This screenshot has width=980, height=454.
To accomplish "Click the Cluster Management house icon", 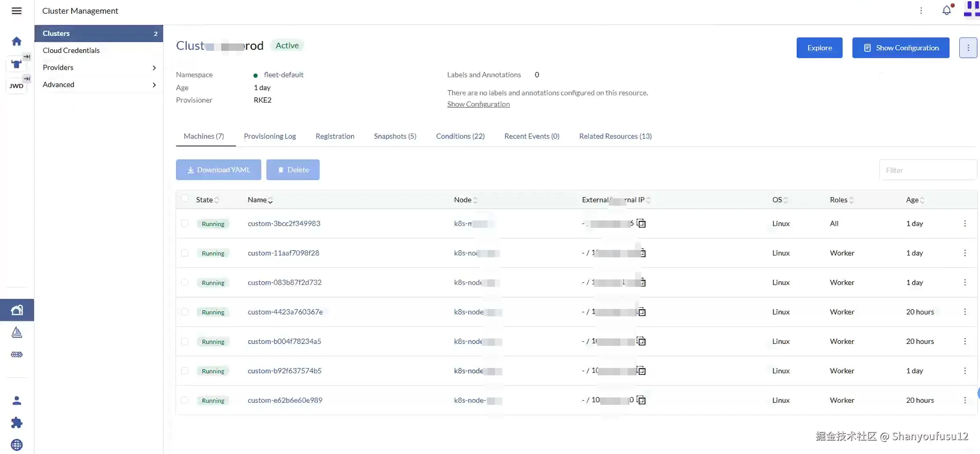I will pos(17,310).
